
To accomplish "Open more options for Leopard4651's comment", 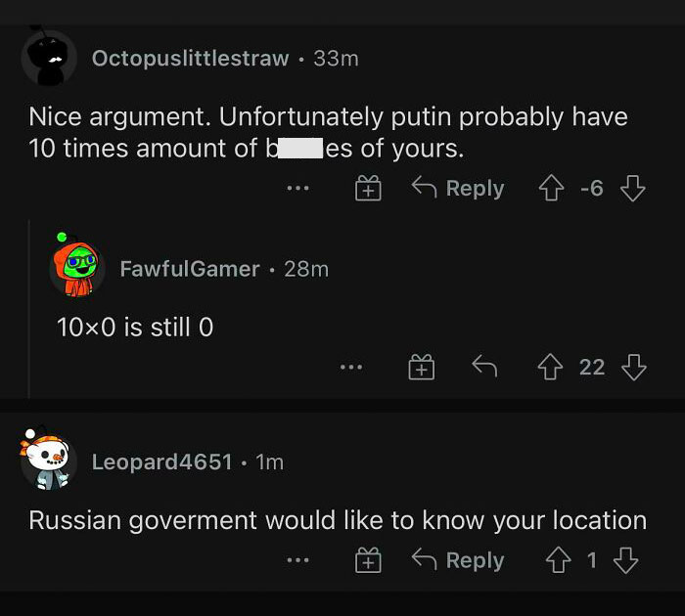I will coord(298,561).
